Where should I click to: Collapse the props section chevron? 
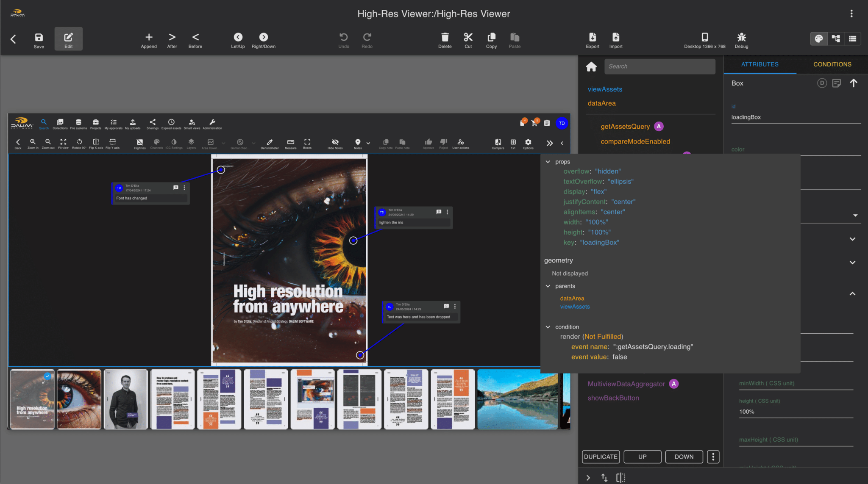[548, 162]
